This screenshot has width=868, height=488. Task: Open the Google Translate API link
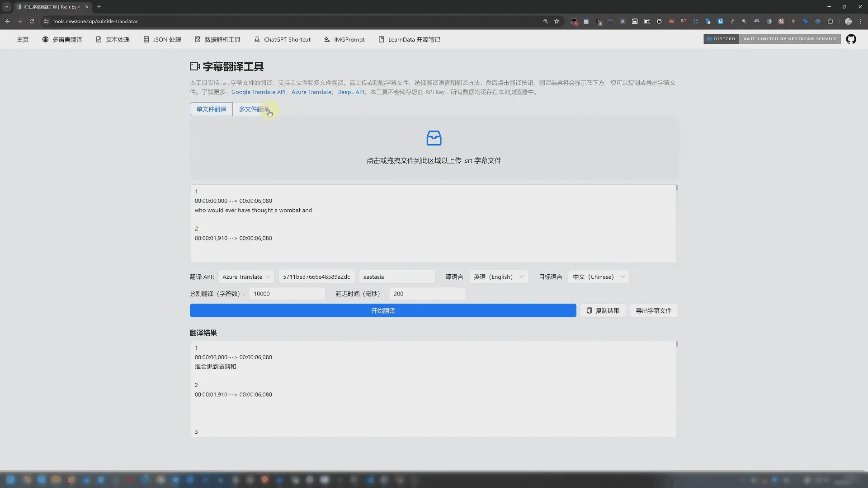(x=258, y=92)
